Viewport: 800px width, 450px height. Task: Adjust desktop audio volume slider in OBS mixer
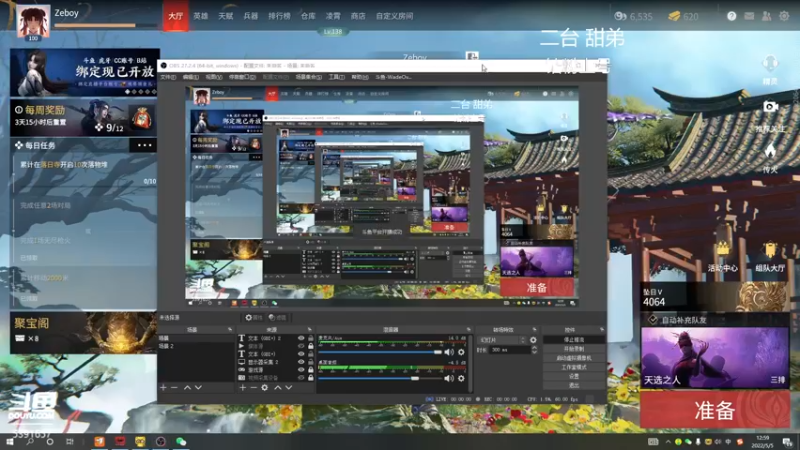click(380, 378)
